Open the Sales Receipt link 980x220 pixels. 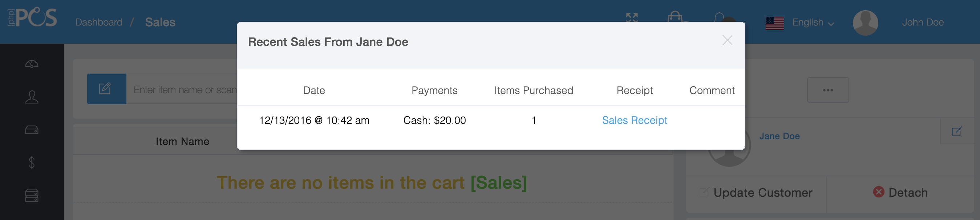coord(634,121)
